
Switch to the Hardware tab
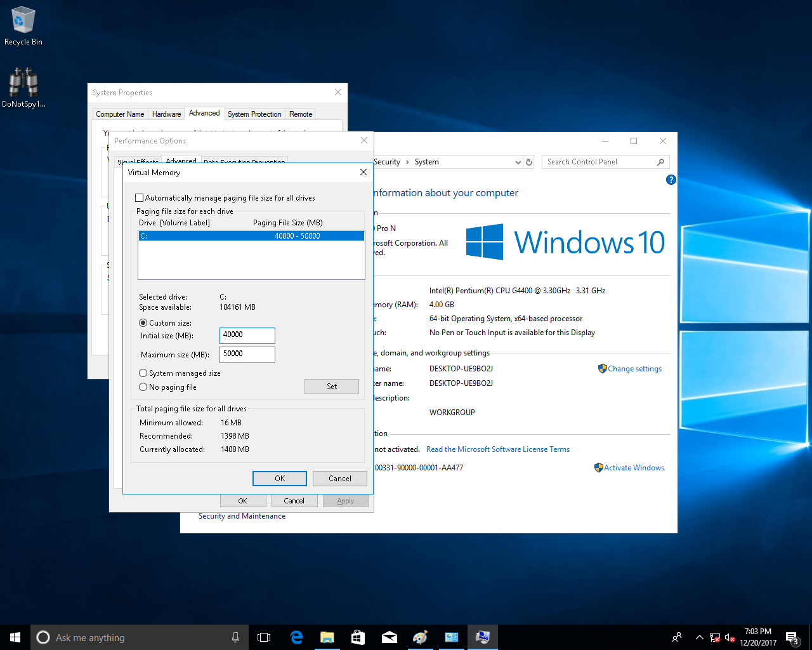pos(166,114)
